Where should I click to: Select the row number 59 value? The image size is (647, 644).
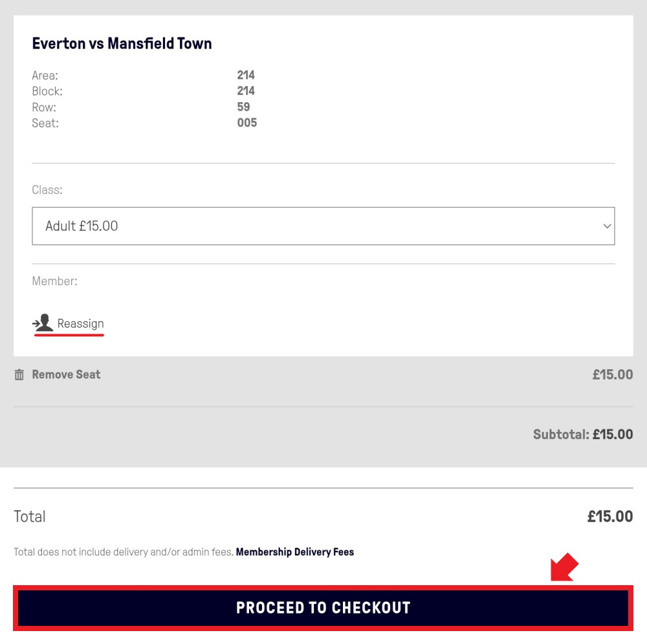(243, 107)
